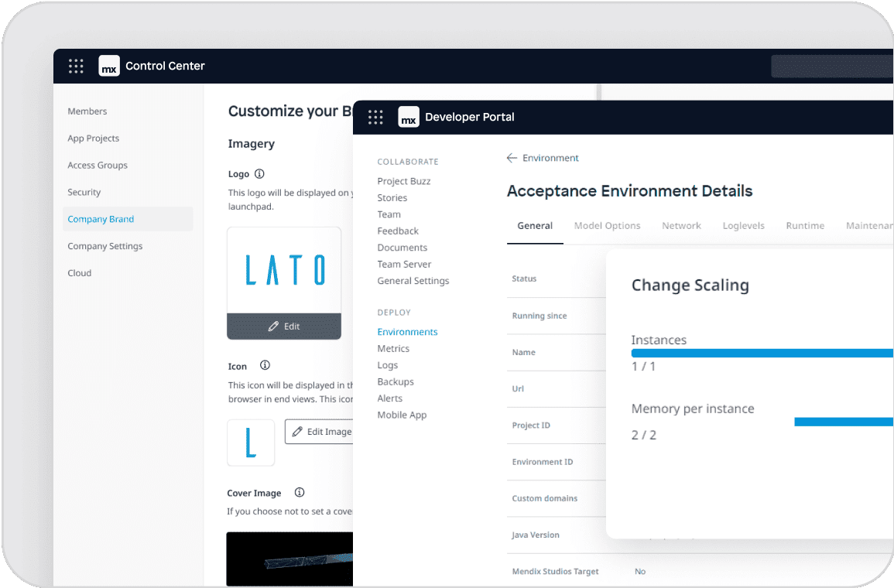This screenshot has height=588, width=894.
Task: Click Edit on the LATO logo
Action: (284, 326)
